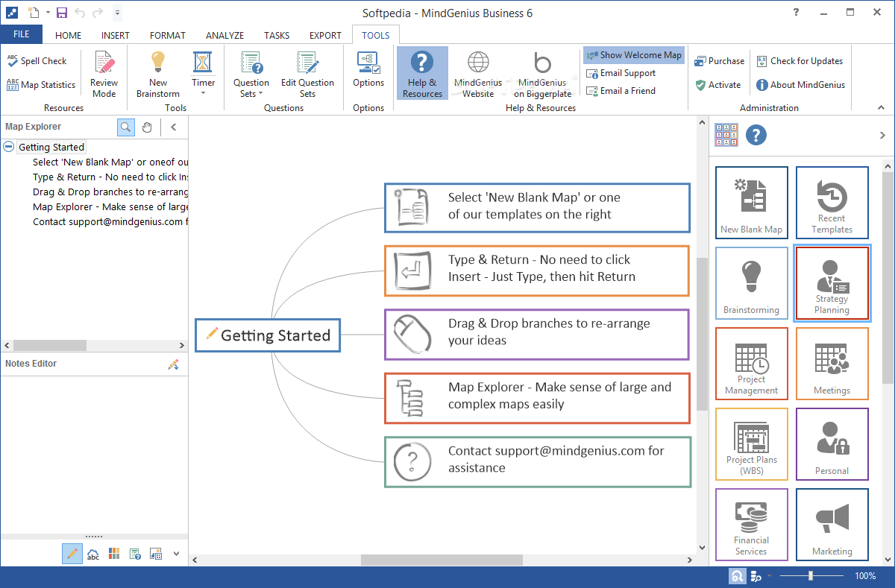This screenshot has height=588, width=895.
Task: Switch to Review Mode
Action: (104, 75)
